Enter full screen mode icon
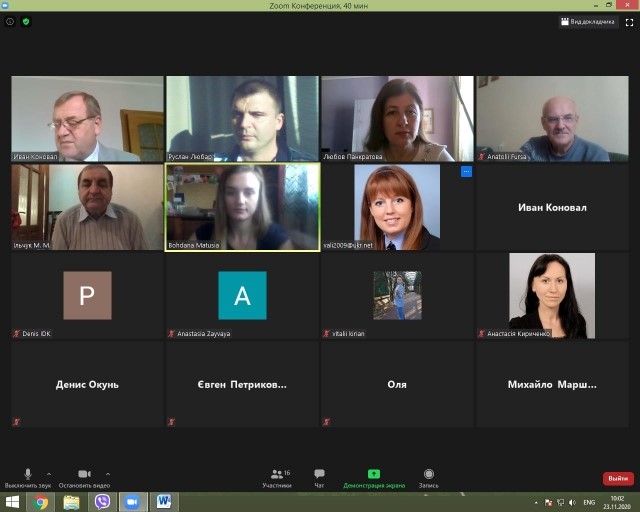 click(x=629, y=22)
